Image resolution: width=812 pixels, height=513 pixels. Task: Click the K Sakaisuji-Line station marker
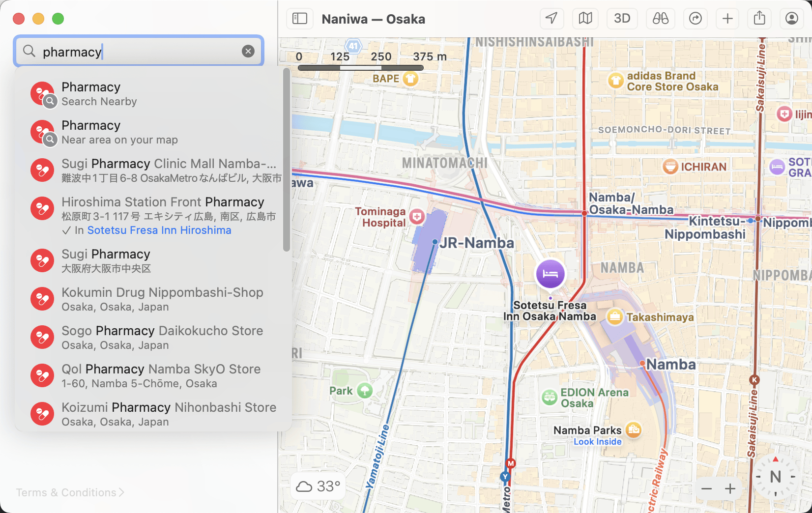(754, 380)
